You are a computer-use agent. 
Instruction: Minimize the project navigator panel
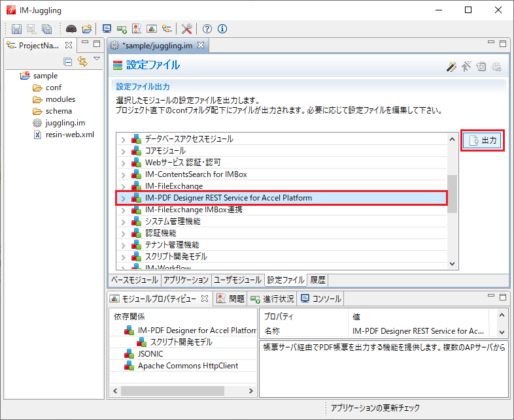point(85,42)
